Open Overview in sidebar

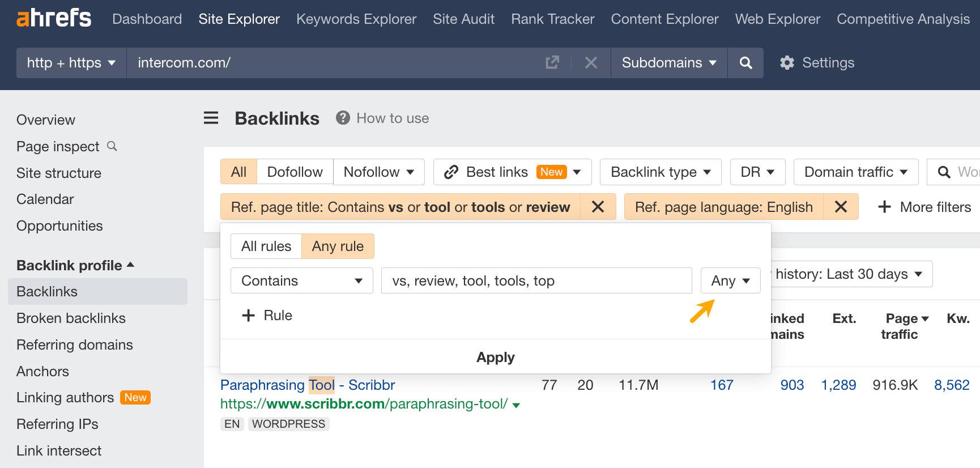[46, 120]
